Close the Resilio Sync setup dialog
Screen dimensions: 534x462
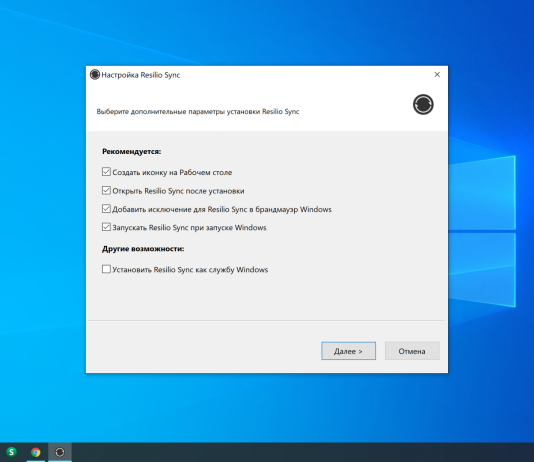pos(437,75)
